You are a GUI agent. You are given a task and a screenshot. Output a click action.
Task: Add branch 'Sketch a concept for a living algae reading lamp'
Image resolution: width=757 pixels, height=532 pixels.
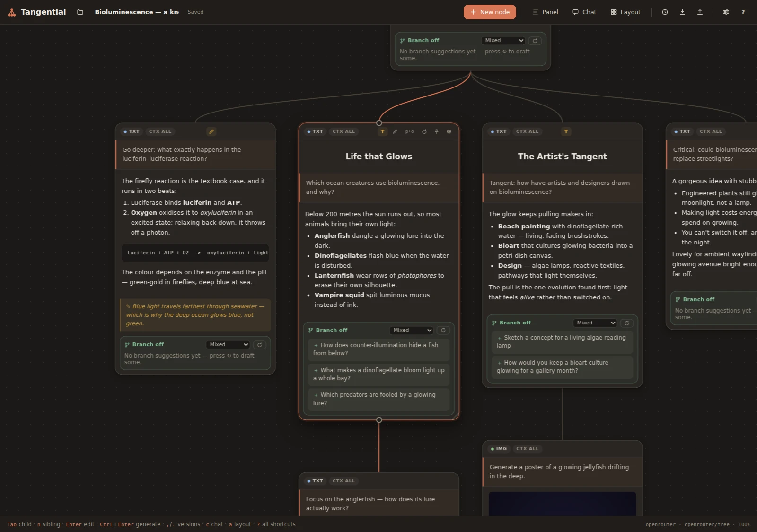coord(562,341)
